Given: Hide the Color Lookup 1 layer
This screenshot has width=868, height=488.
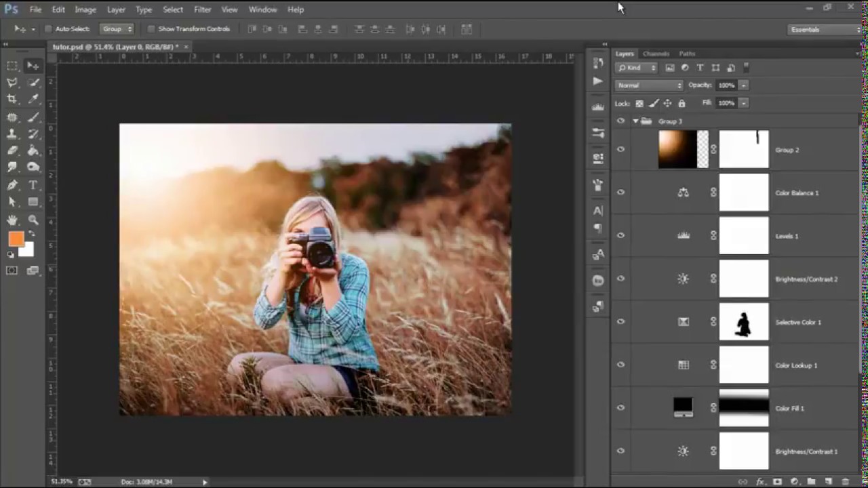Looking at the screenshot, I should 620,365.
